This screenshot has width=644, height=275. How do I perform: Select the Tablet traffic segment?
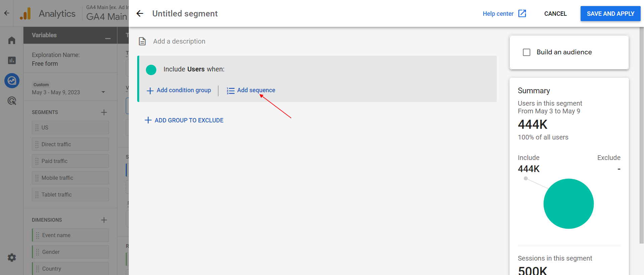click(70, 195)
